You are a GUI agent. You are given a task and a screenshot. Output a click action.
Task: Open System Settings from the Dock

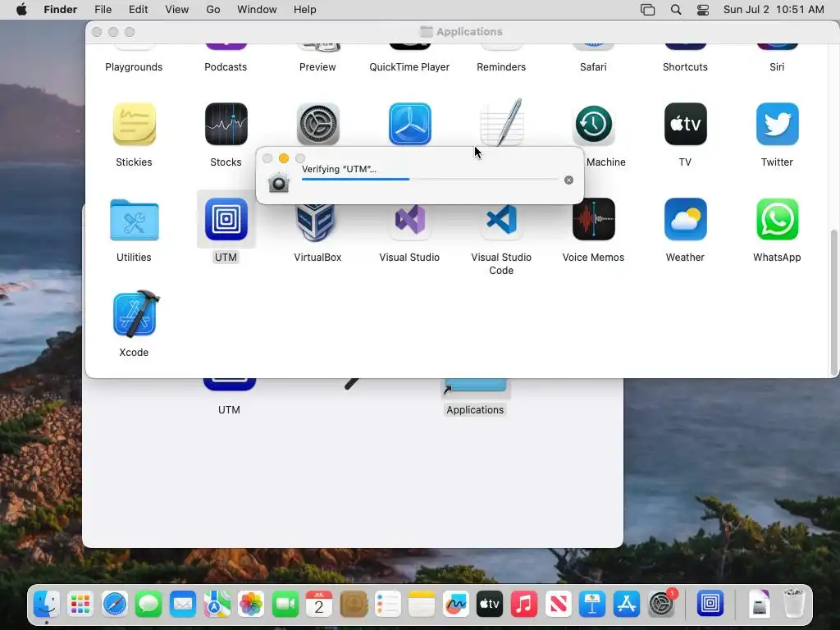click(662, 605)
